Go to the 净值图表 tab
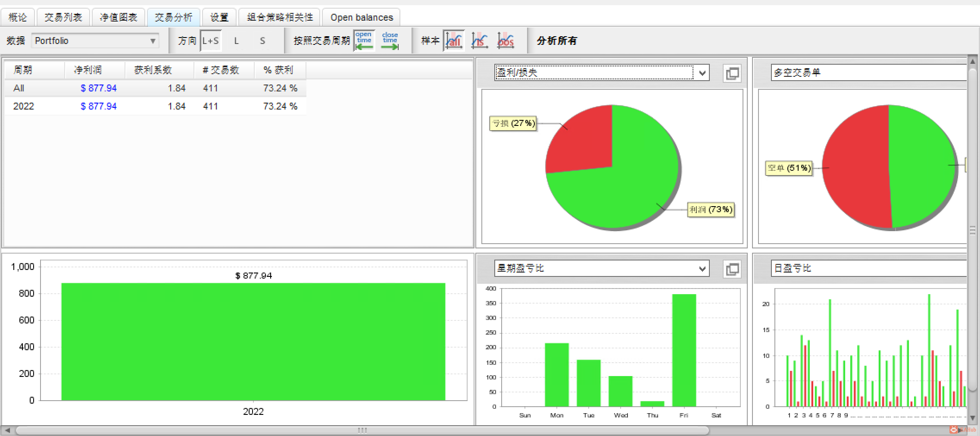 (119, 17)
